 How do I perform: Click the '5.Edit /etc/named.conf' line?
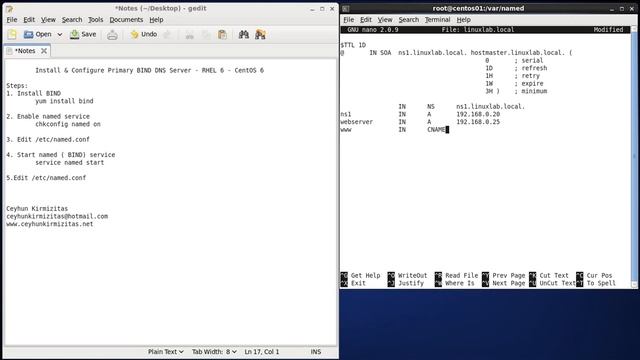(x=46, y=178)
